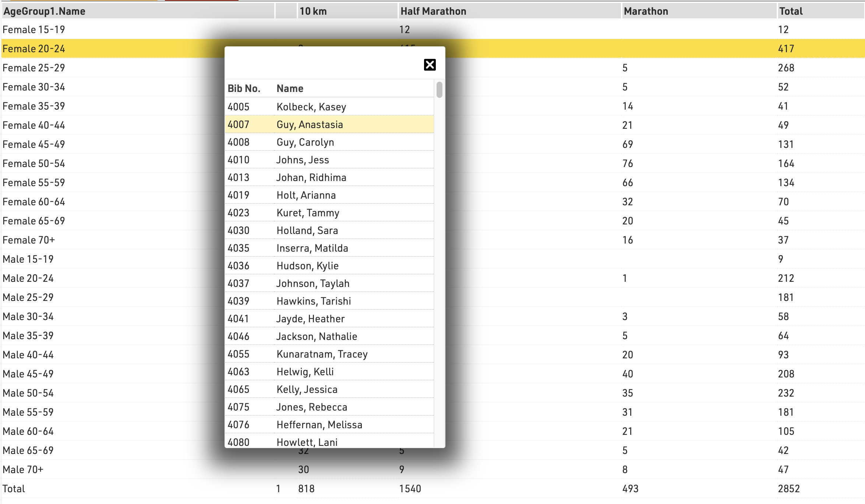Image resolution: width=865 pixels, height=504 pixels.
Task: Click the 10 km column header
Action: 313,11
